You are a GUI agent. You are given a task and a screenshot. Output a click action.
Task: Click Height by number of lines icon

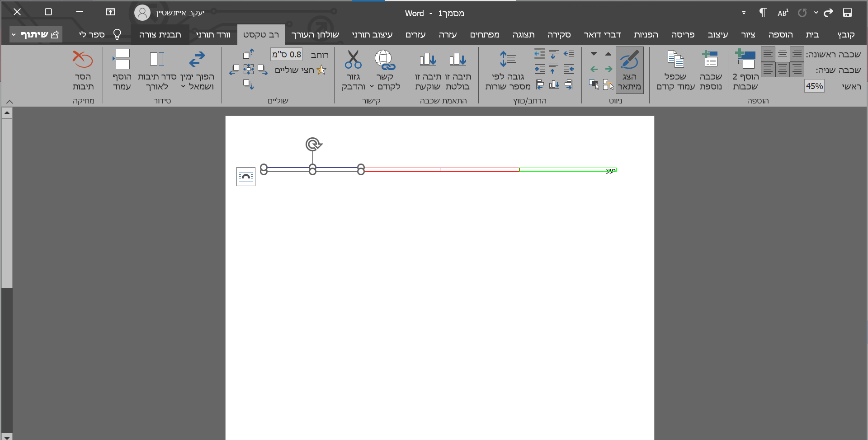(508, 60)
